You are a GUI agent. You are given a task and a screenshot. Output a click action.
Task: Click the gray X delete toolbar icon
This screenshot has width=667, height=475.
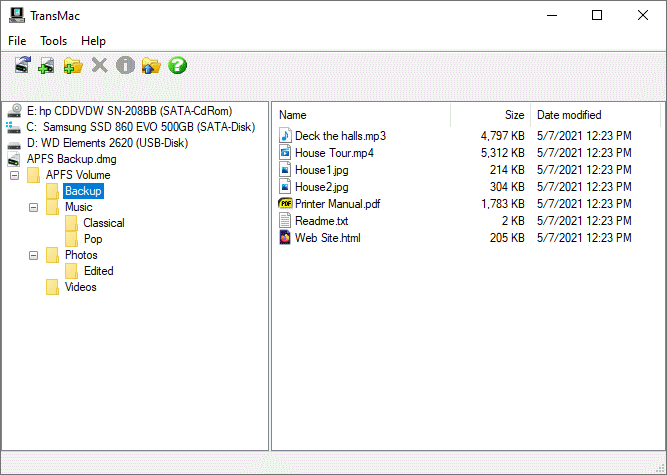click(x=99, y=66)
